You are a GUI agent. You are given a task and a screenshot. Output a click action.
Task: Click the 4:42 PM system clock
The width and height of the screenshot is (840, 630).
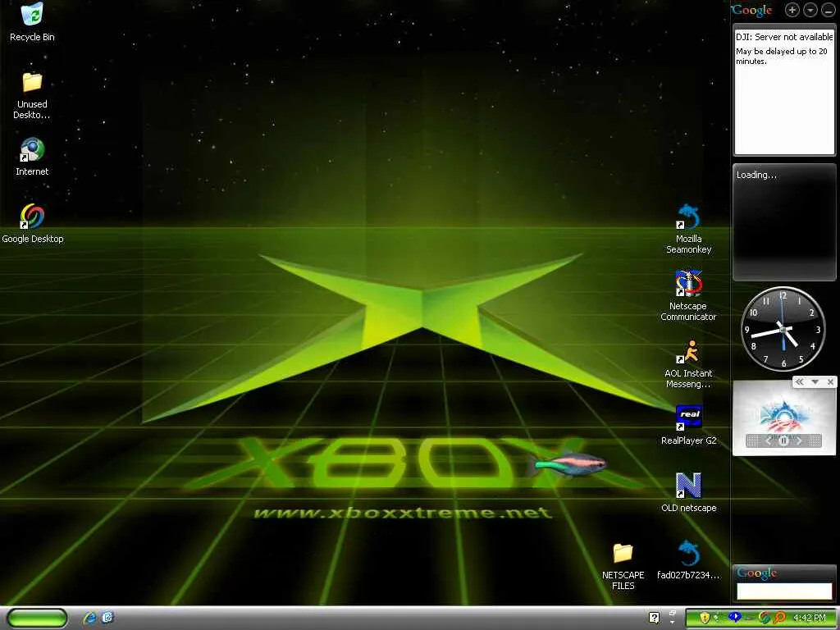pyautogui.click(x=809, y=619)
